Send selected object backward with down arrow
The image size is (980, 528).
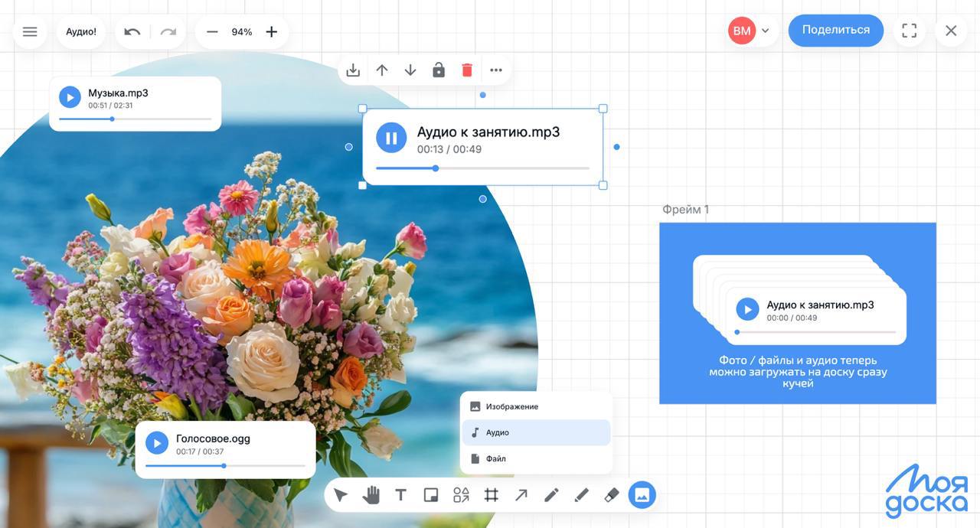point(410,70)
